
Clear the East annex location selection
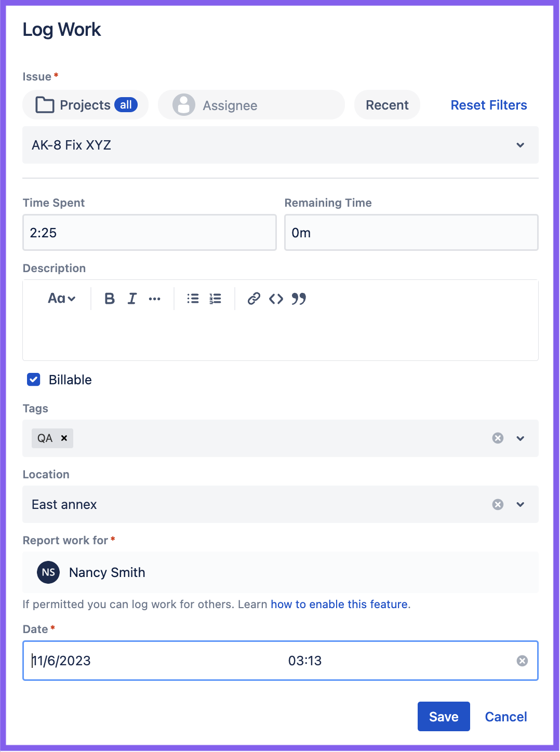498,504
